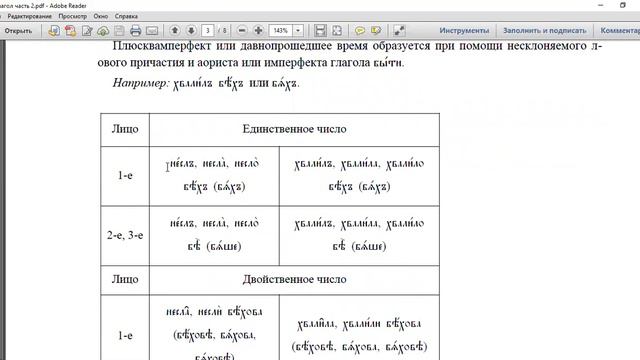The width and height of the screenshot is (640, 360).
Task: Click the zoom value field 143%
Action: point(281,31)
